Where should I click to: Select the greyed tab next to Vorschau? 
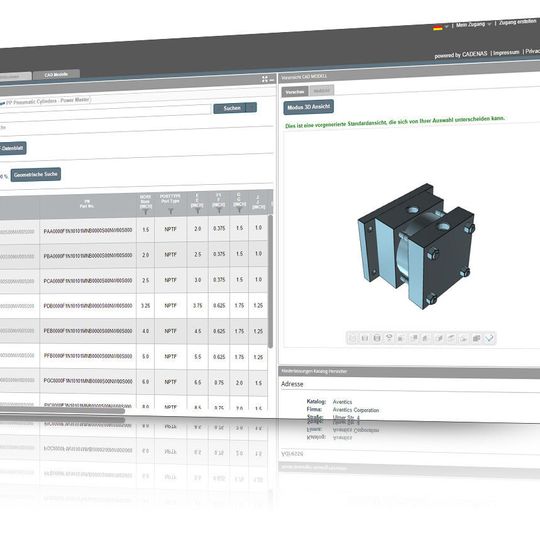[x=322, y=90]
